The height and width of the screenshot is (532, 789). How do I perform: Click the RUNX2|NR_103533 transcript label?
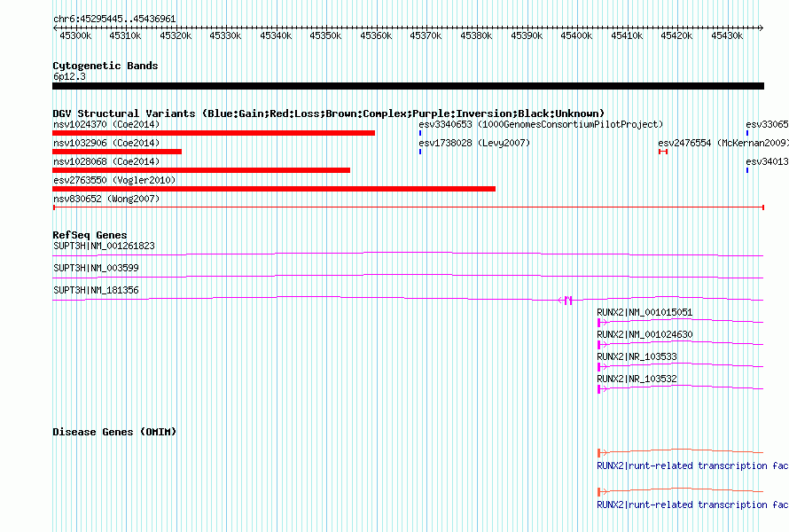coord(637,356)
